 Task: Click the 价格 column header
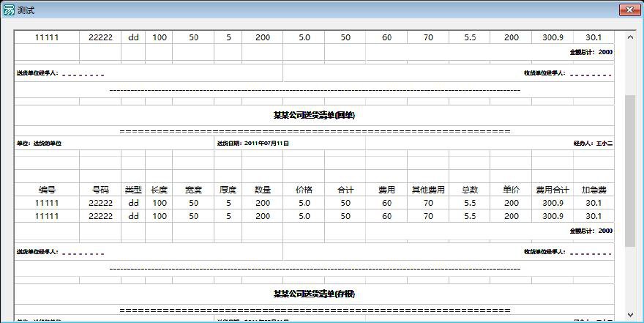pos(304,189)
